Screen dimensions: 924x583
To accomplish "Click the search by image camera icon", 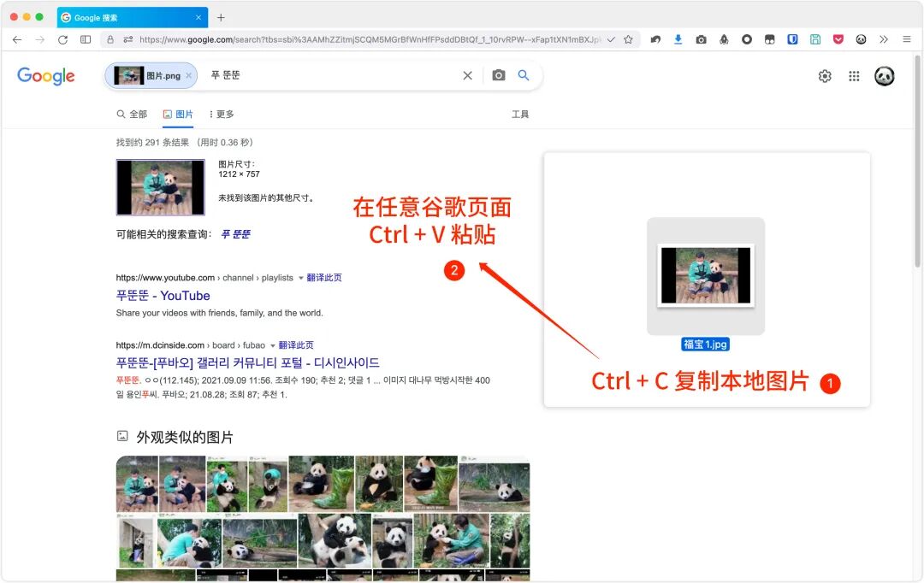I will click(x=499, y=75).
